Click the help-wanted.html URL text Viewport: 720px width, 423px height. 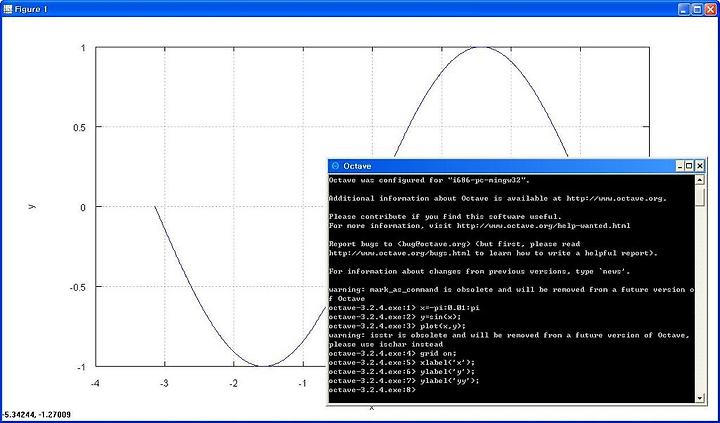tap(543, 226)
